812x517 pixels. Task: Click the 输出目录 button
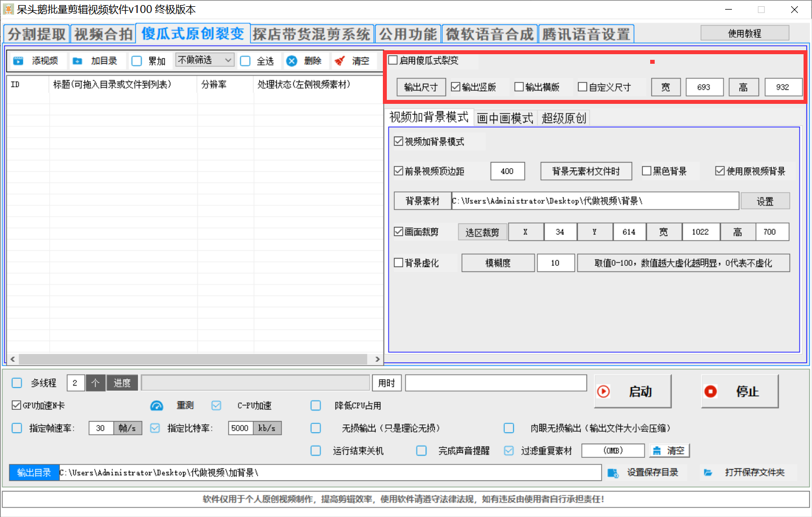click(34, 472)
